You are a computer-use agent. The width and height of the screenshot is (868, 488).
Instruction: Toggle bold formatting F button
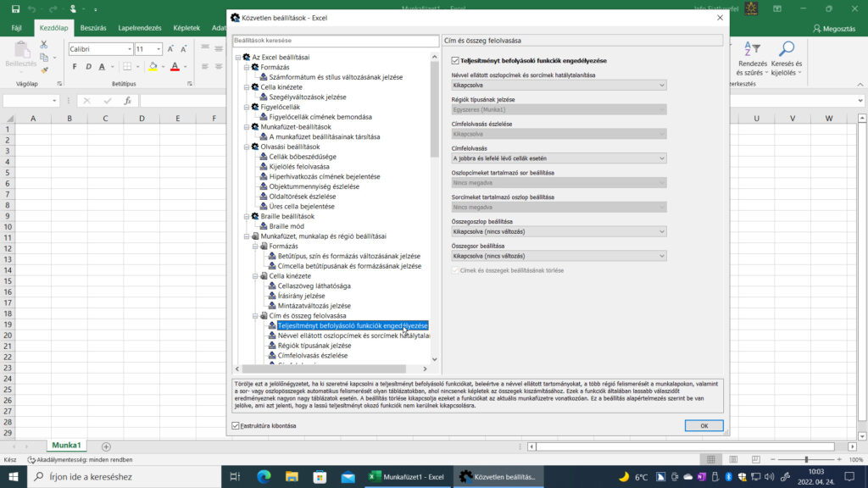click(75, 67)
